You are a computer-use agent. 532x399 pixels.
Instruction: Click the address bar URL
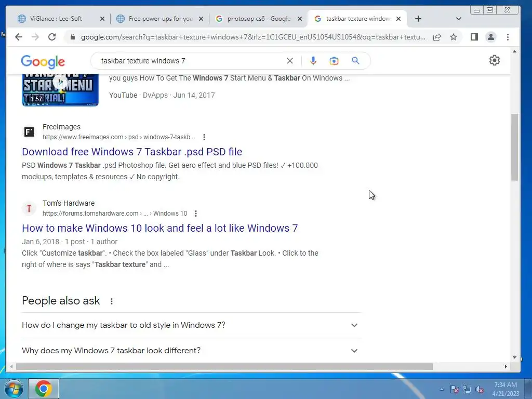click(x=253, y=37)
